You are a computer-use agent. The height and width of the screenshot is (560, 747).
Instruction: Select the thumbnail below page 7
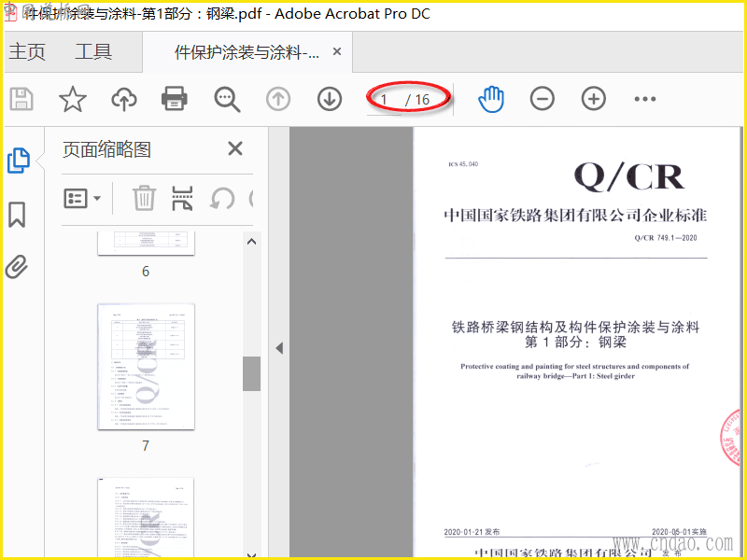coord(146,518)
